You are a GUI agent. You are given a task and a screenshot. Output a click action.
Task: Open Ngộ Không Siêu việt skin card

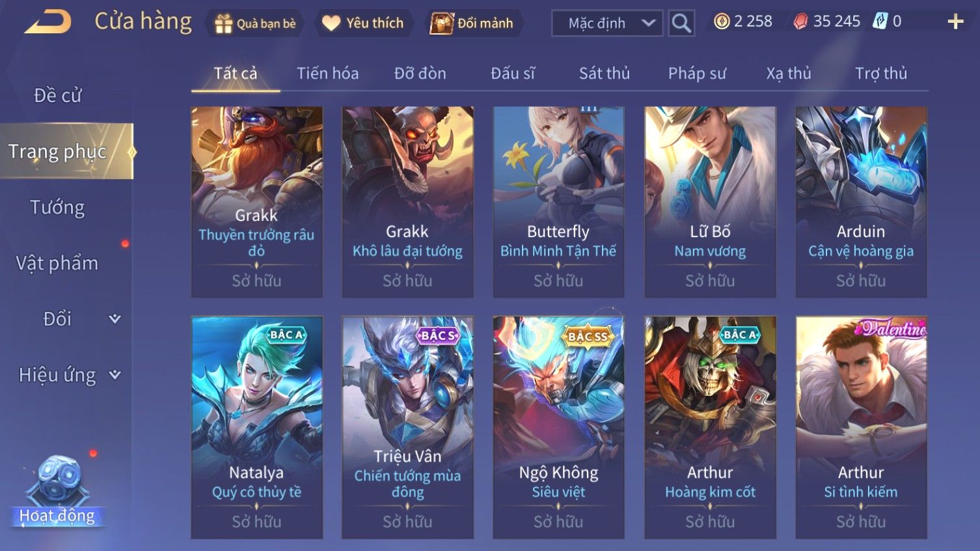(x=558, y=427)
